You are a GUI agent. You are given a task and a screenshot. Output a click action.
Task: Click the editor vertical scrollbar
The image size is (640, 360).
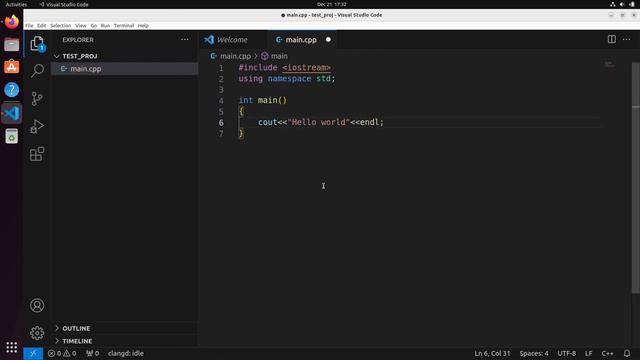pyautogui.click(x=636, y=178)
